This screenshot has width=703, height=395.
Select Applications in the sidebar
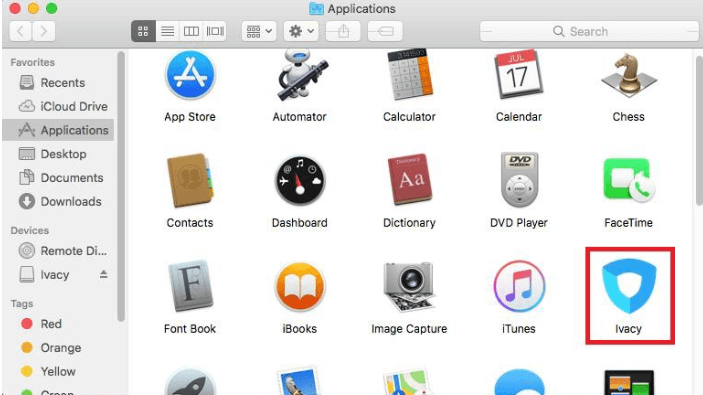(58, 130)
